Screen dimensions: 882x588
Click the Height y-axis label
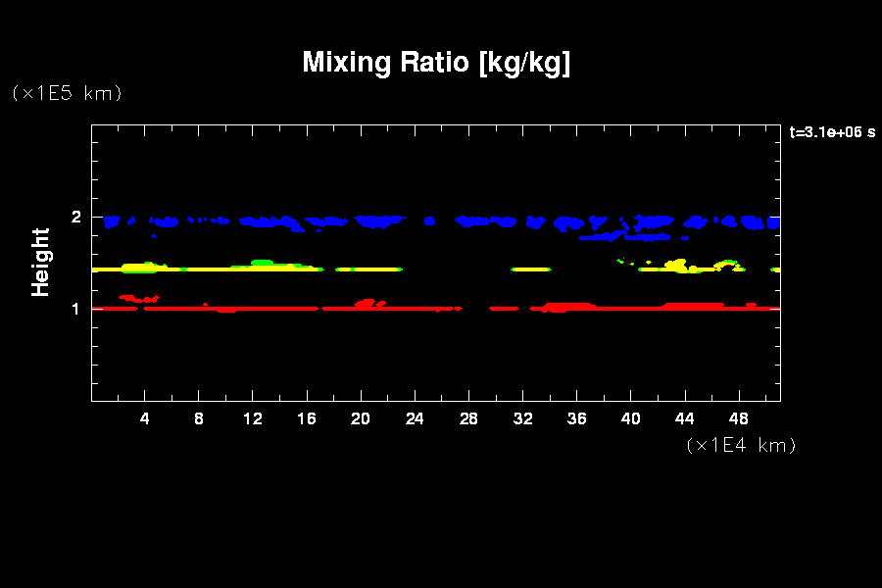click(x=41, y=262)
